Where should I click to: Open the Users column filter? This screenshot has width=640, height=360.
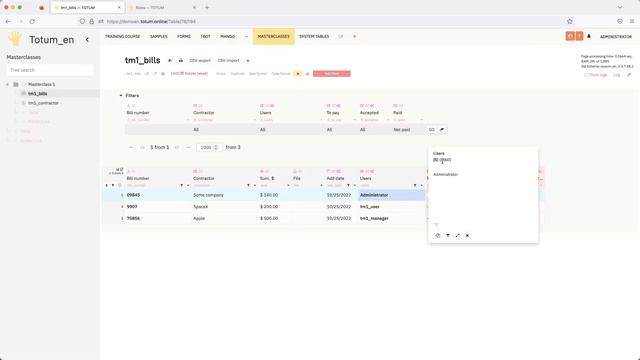tap(415, 185)
